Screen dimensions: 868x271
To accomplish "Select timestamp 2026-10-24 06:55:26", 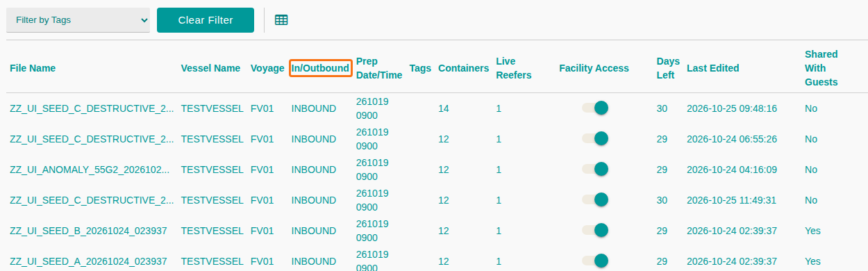I will 732,139.
